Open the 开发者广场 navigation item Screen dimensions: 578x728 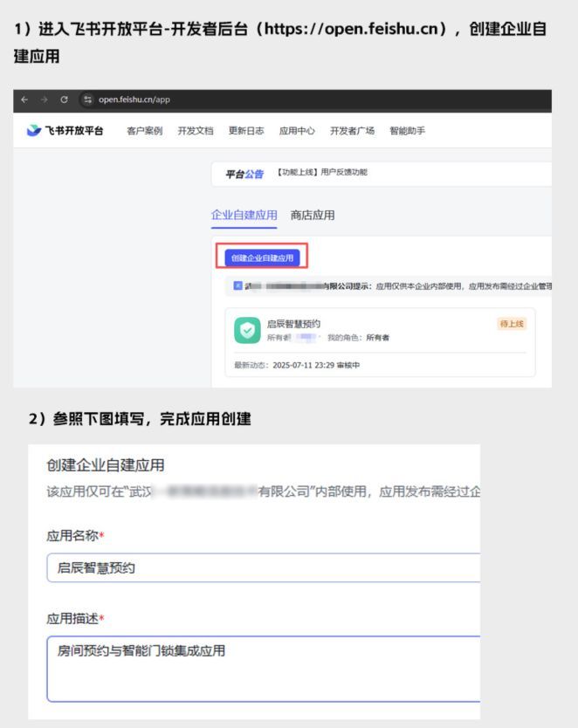(352, 131)
